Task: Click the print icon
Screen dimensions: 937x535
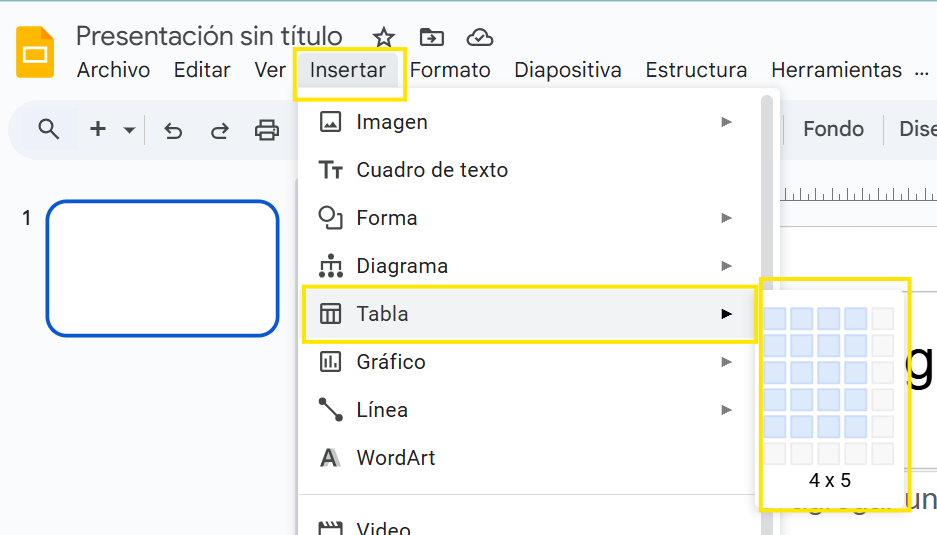Action: click(266, 130)
